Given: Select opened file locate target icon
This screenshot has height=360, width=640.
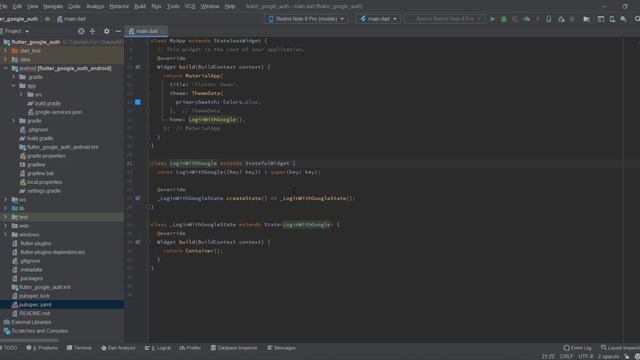Looking at the screenshot, I should tap(81, 31).
